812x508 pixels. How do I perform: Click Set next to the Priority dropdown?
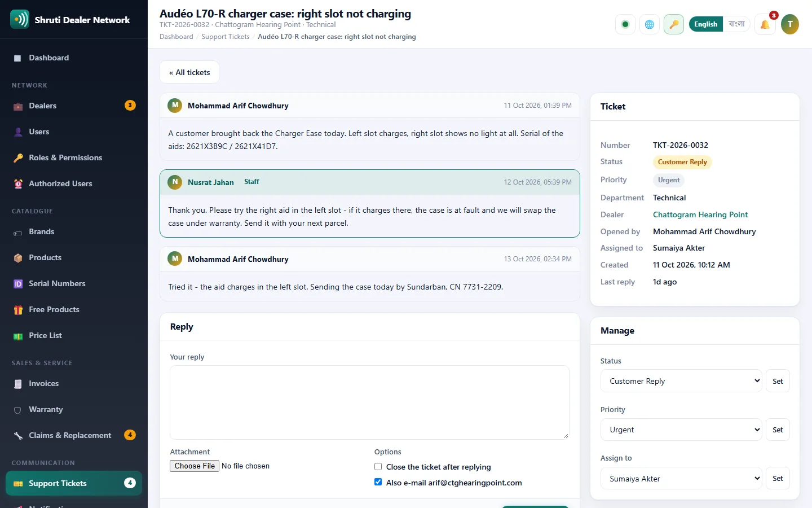coord(778,430)
